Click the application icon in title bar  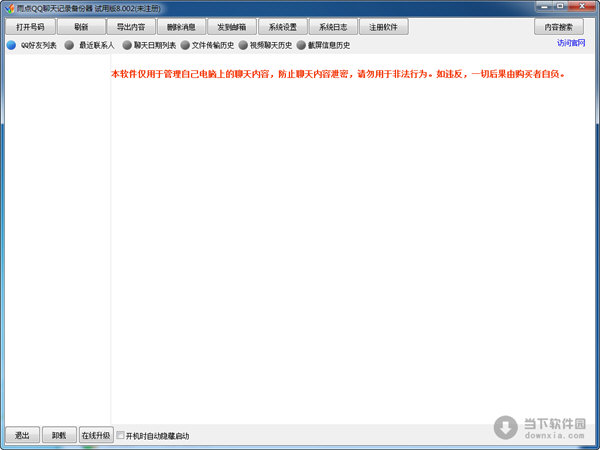click(10, 8)
